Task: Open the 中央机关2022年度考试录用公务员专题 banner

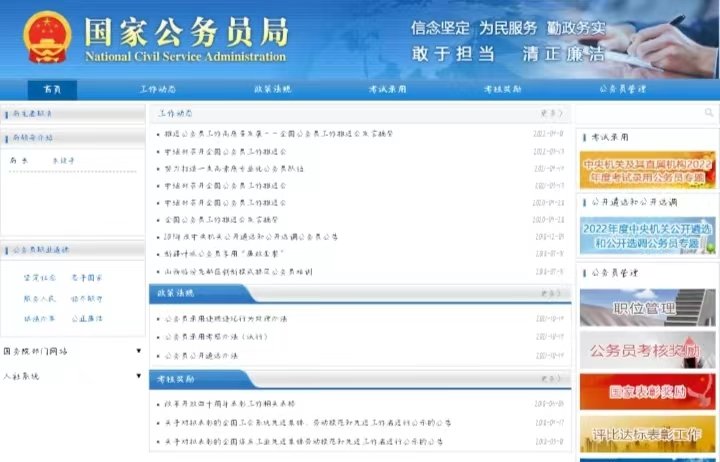Action: pos(647,170)
